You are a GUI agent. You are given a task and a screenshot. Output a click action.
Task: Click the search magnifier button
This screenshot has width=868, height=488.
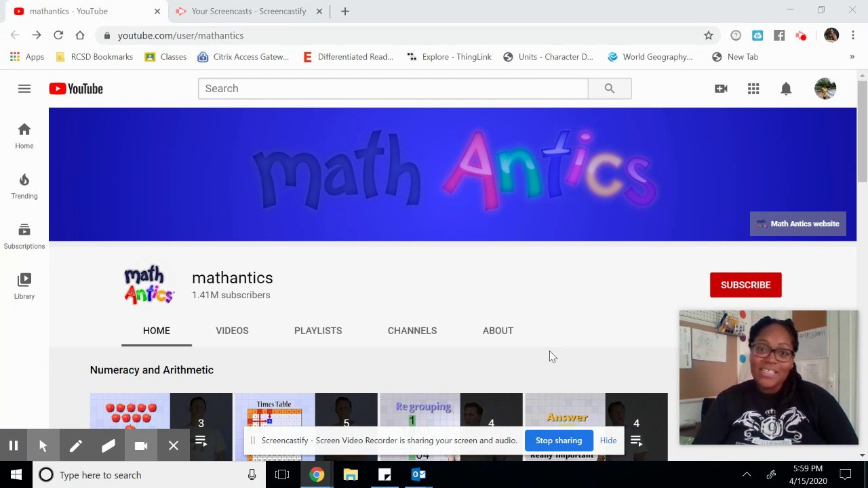(610, 88)
